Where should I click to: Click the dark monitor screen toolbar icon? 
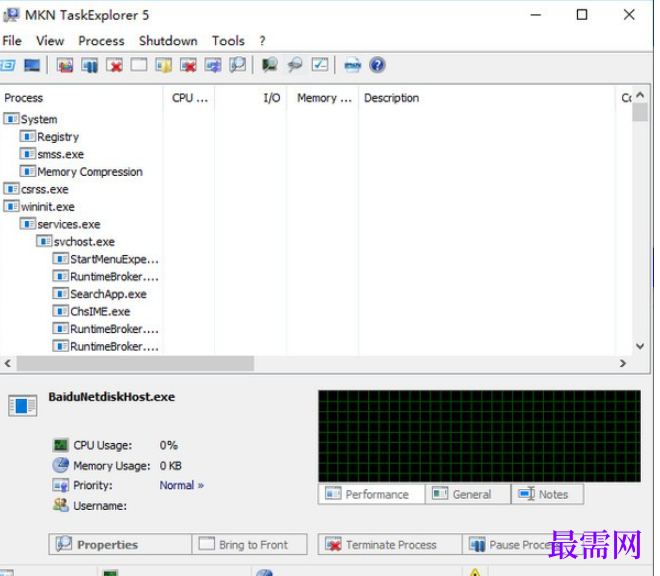(32, 65)
